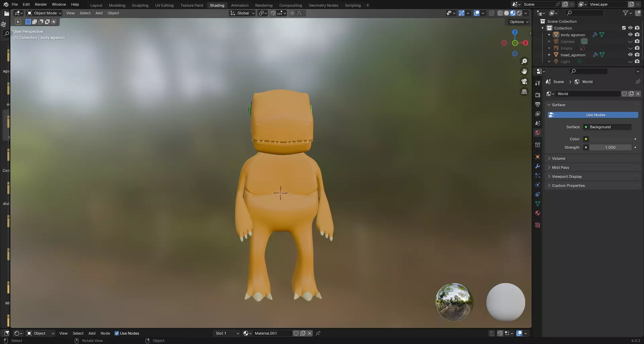The width and height of the screenshot is (644, 344).
Task: Switch to the Texture Paint workspace tab
Action: coord(192,5)
